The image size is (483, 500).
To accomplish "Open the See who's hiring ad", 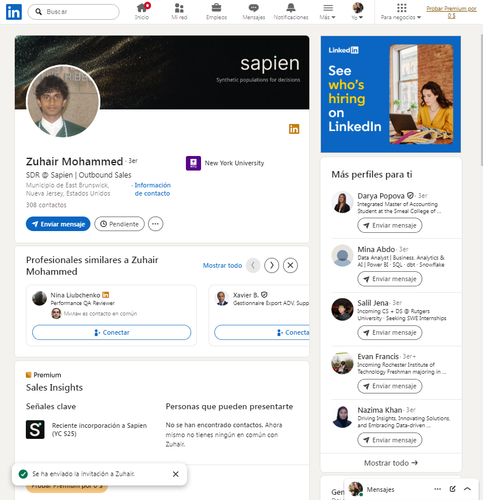I will (391, 94).
